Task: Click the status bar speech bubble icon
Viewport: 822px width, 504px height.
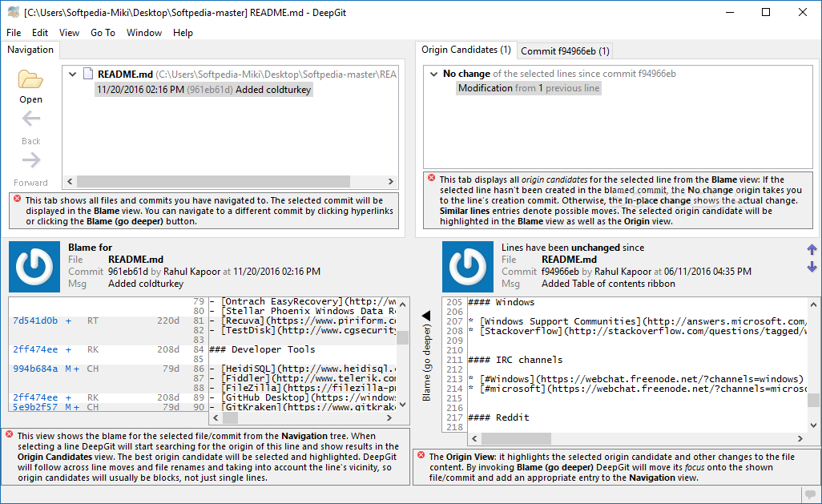Action: click(x=811, y=494)
